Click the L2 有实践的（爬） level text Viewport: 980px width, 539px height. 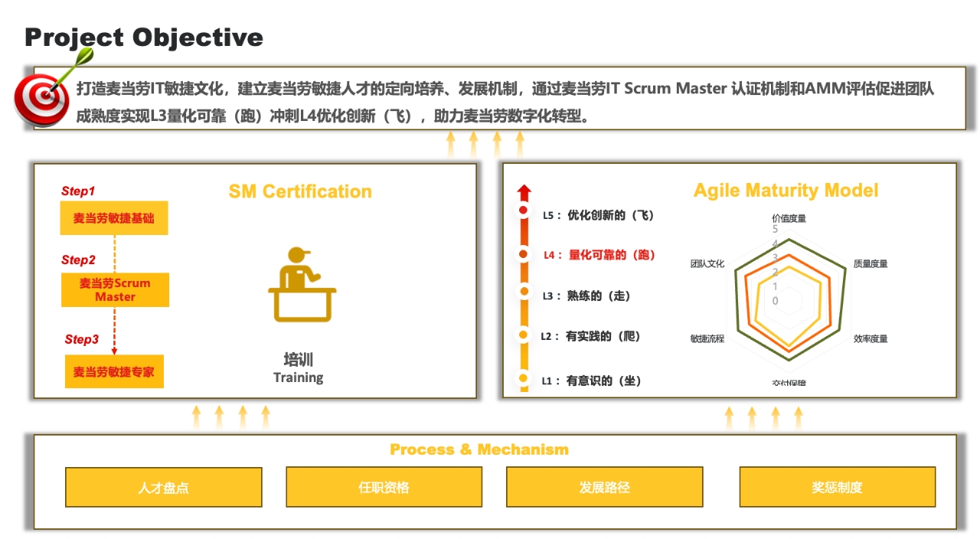click(x=590, y=336)
